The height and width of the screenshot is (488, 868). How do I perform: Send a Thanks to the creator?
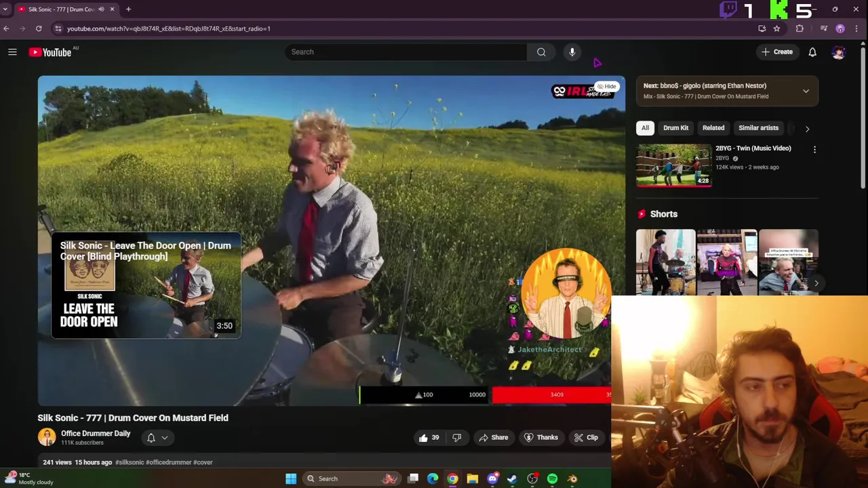tap(540, 438)
